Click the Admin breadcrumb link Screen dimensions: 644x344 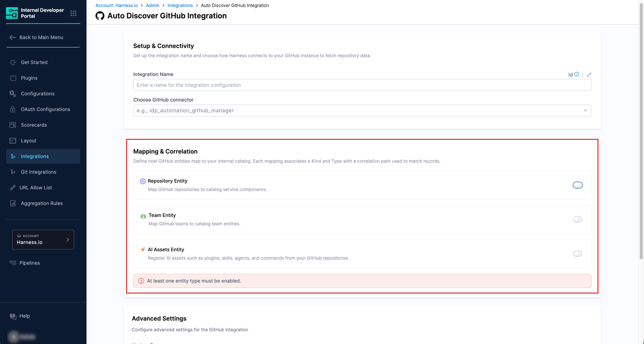point(152,5)
